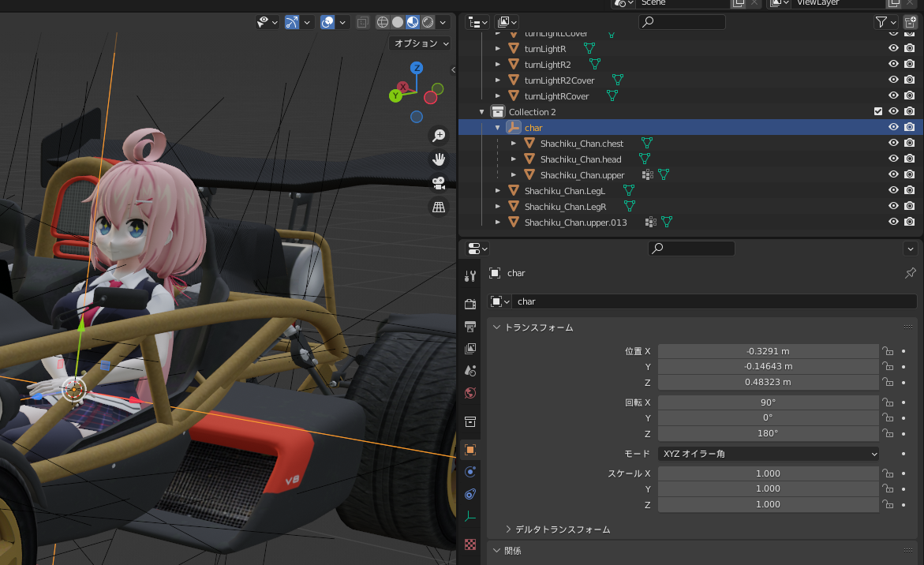The height and width of the screenshot is (565, 924).
Task: Open the World properties tab
Action: [470, 393]
